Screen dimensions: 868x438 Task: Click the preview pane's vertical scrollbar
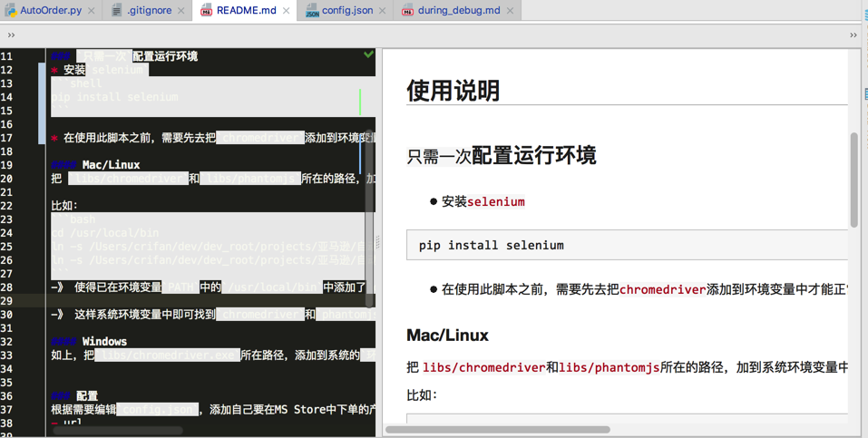coord(853,180)
